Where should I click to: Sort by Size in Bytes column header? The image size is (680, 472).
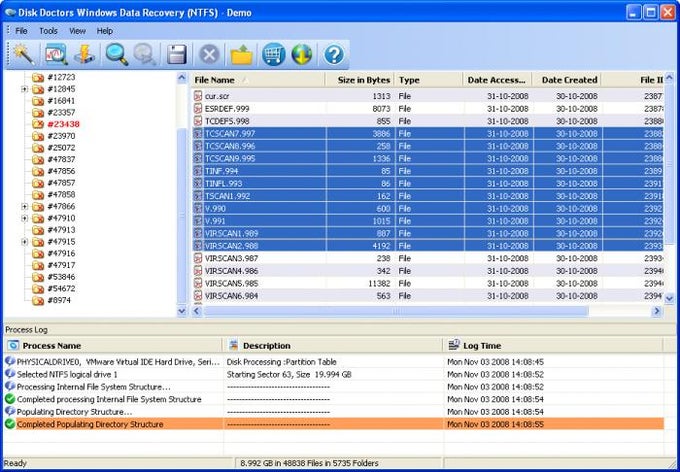360,80
